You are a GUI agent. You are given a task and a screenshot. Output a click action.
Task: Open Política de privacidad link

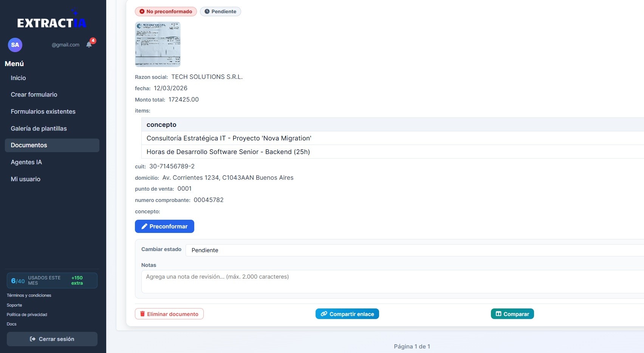click(27, 314)
